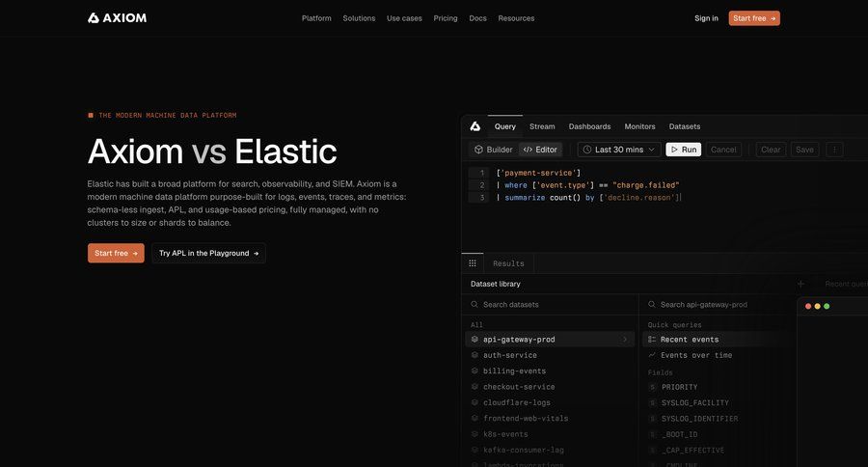Screen dimensions: 868x467
Task: Select the cloudflare-logs dataset
Action: pyautogui.click(x=550, y=402)
